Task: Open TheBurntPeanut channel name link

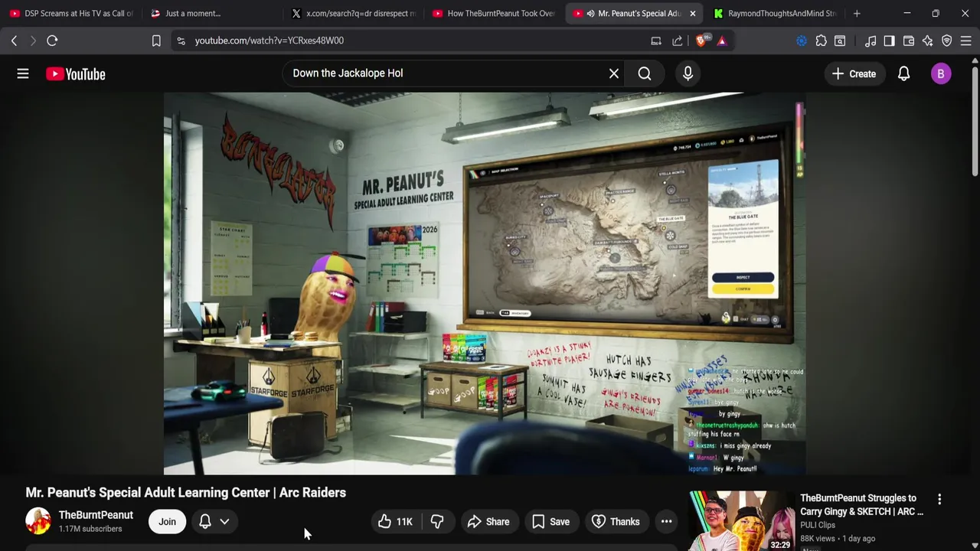Action: 96,515
